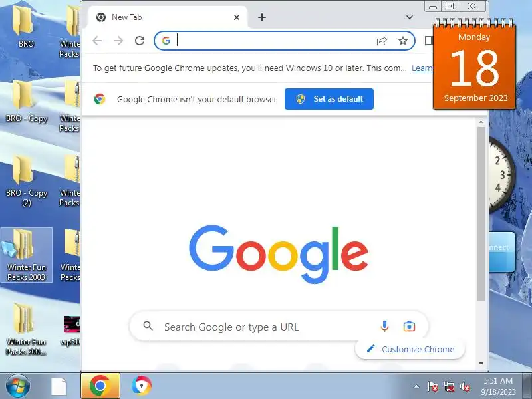
Task: Select the BRO folder on desktop
Action: 26,26
